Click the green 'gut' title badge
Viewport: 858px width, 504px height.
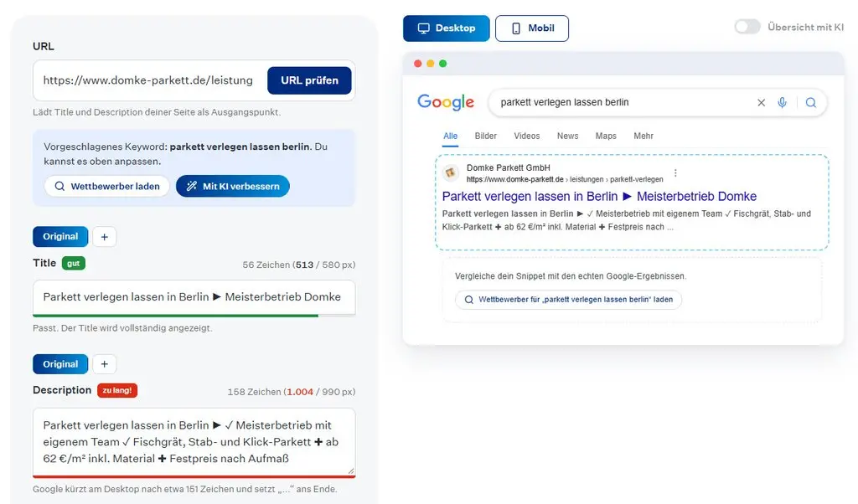click(74, 264)
